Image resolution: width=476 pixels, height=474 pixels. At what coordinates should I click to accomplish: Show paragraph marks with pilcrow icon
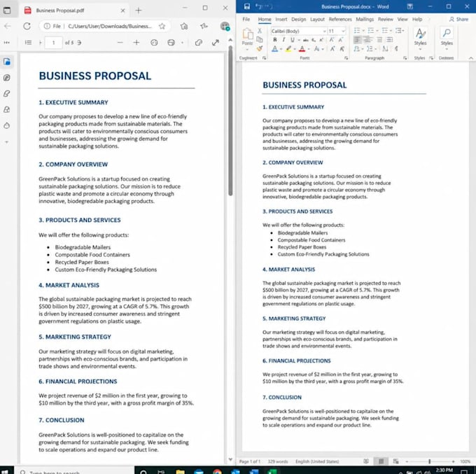pos(396,48)
